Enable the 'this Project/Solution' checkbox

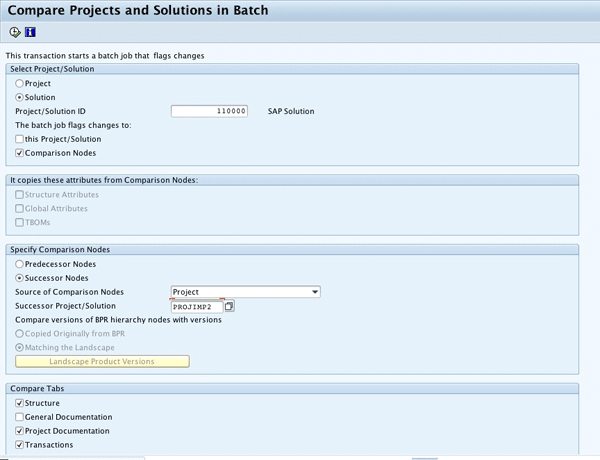point(20,139)
